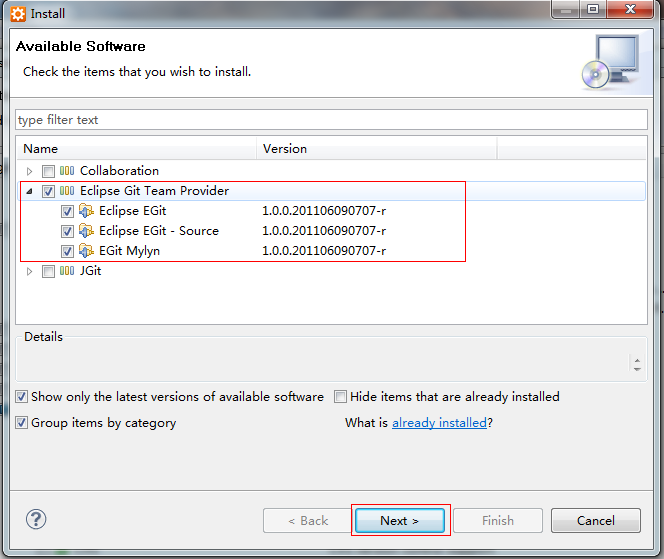The width and height of the screenshot is (664, 559).
Task: Uncheck the Eclipse EGit - Source checkbox
Action: pyautogui.click(x=67, y=231)
